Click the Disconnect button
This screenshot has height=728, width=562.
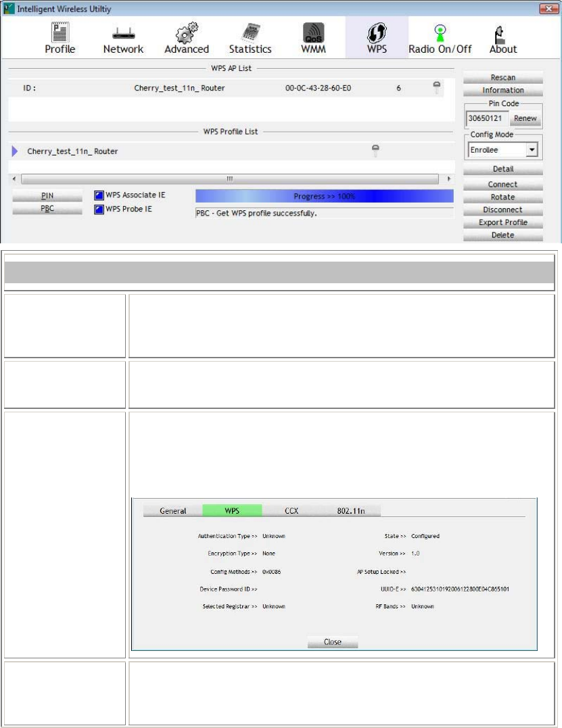(x=503, y=210)
